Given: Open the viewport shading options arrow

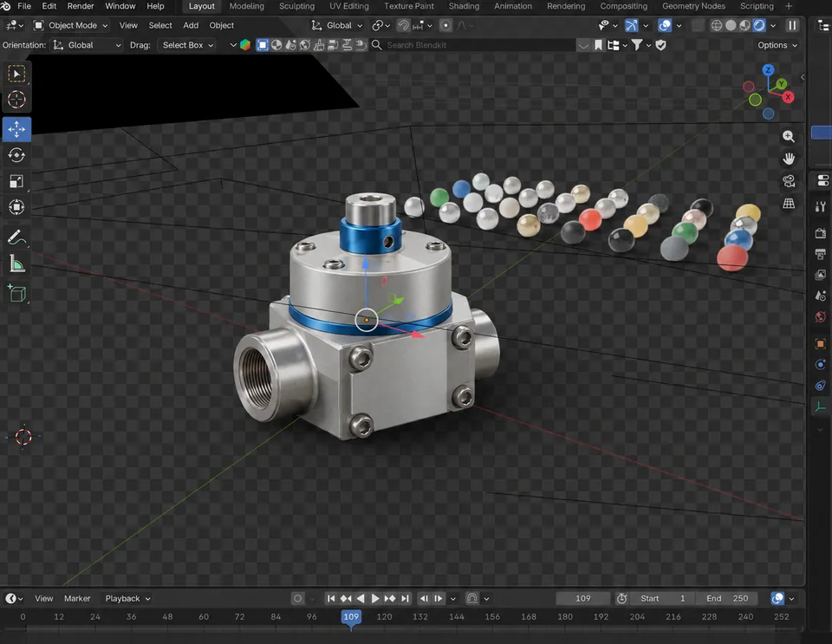Looking at the screenshot, I should click(773, 25).
